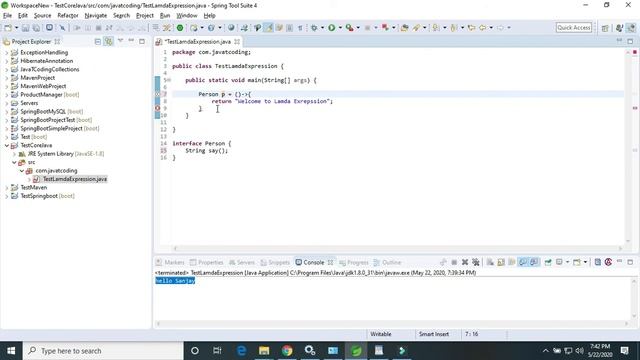Open the Window menu
This screenshot has width=640, height=360.
pos(187,16)
